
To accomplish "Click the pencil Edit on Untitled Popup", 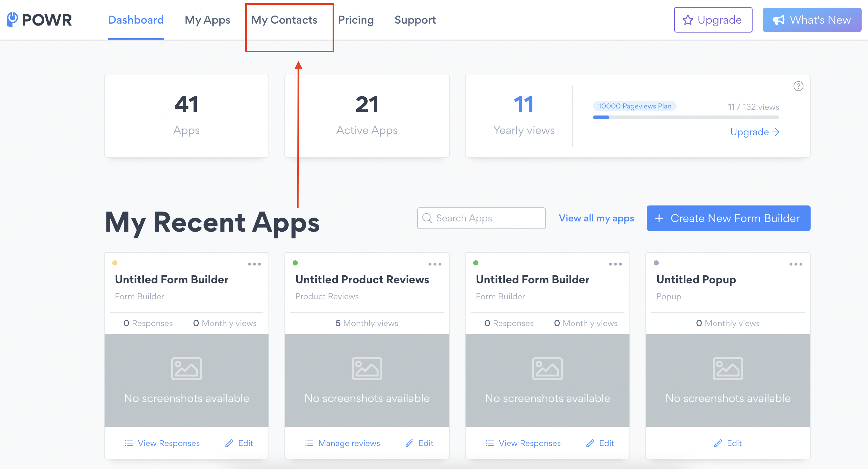I will (728, 443).
